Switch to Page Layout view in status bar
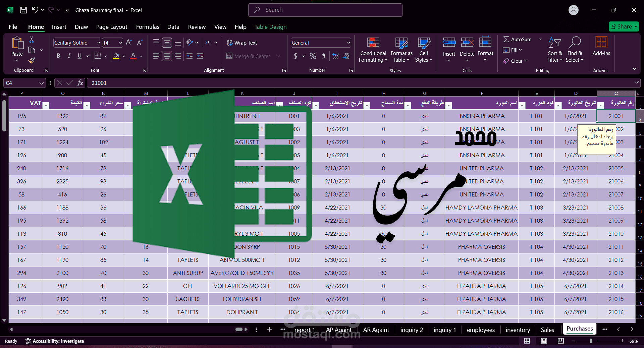The width and height of the screenshot is (644, 348). point(544,341)
